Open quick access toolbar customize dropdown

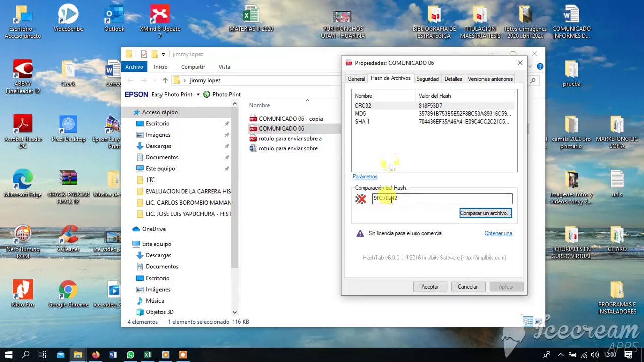[163, 54]
